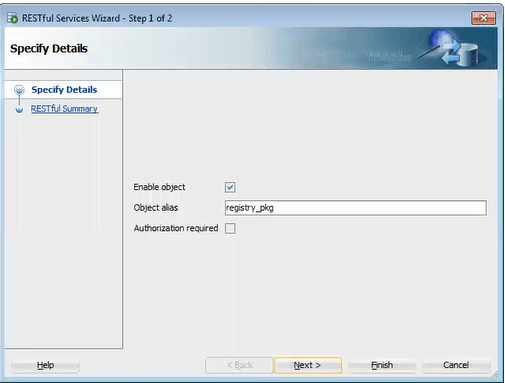Close the wizard with the red X

[483, 18]
